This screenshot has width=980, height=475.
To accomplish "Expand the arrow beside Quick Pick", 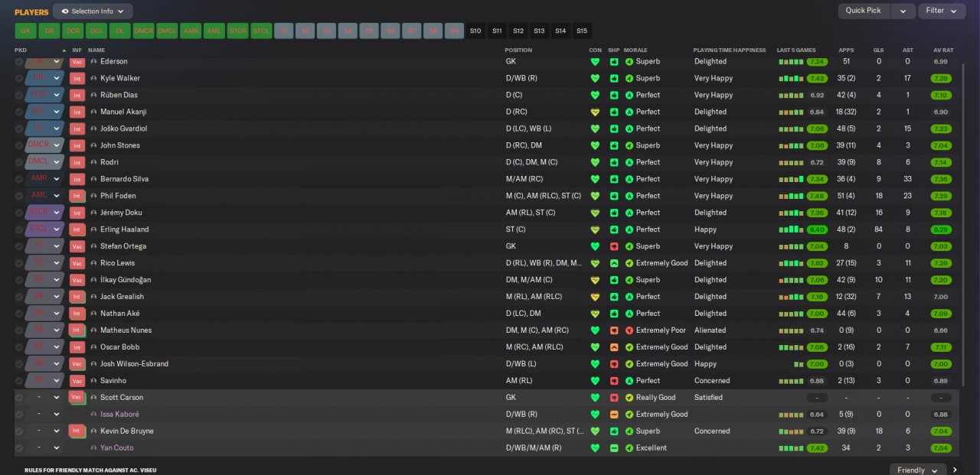I will tap(903, 11).
